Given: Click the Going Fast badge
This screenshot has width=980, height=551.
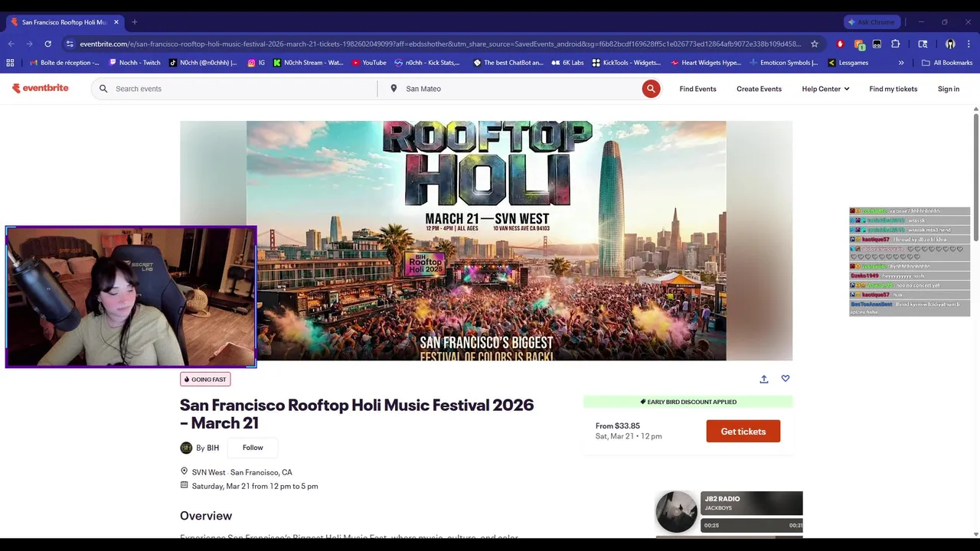Looking at the screenshot, I should [205, 379].
